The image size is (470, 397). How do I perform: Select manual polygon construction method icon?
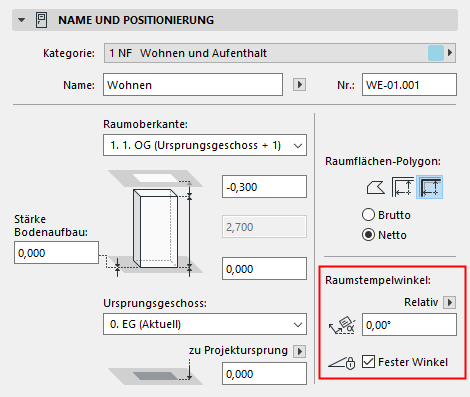[376, 187]
